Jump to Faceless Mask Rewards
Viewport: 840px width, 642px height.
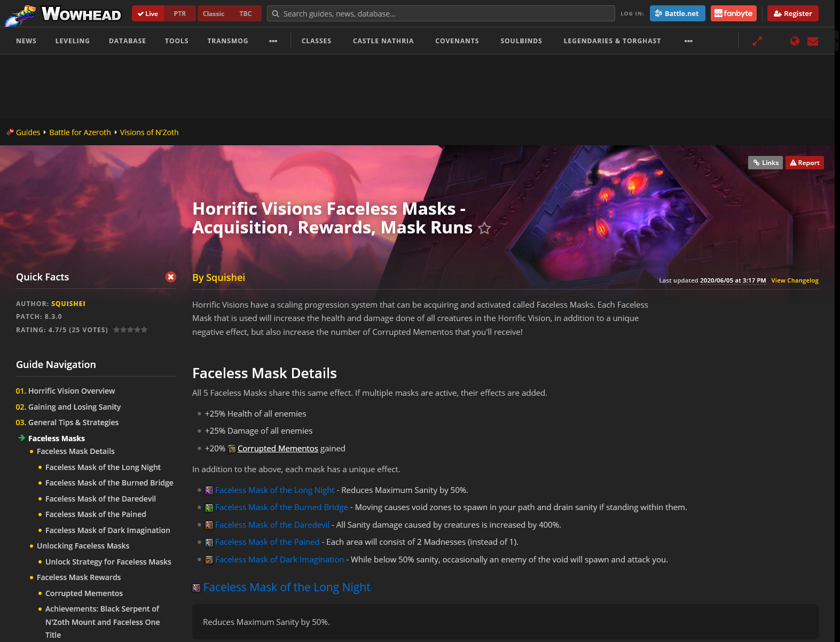[78, 577]
